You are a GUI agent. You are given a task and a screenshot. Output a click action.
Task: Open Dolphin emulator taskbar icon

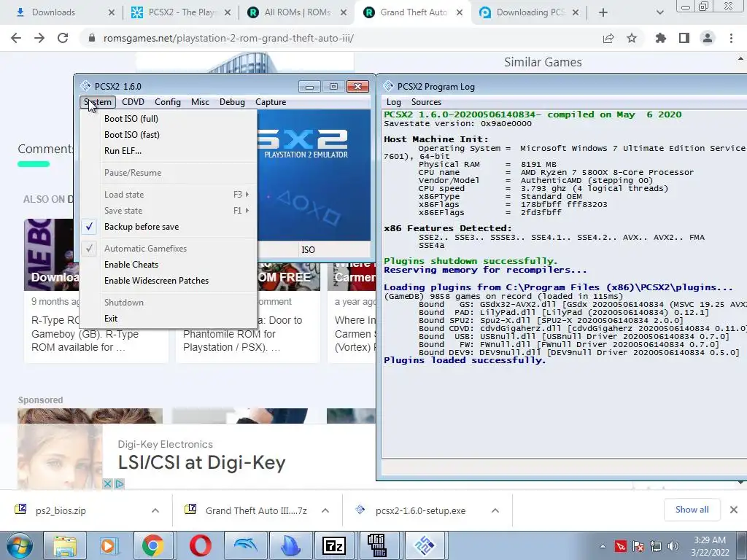tap(245, 545)
